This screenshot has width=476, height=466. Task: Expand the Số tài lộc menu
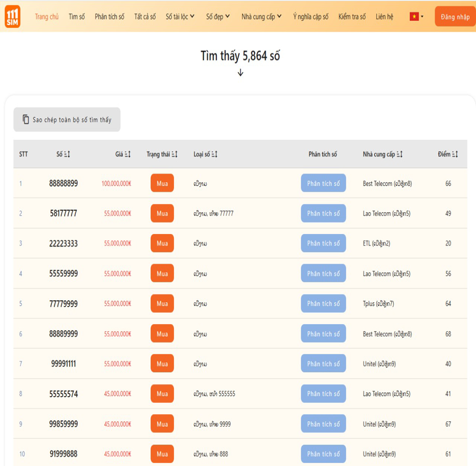point(180,17)
